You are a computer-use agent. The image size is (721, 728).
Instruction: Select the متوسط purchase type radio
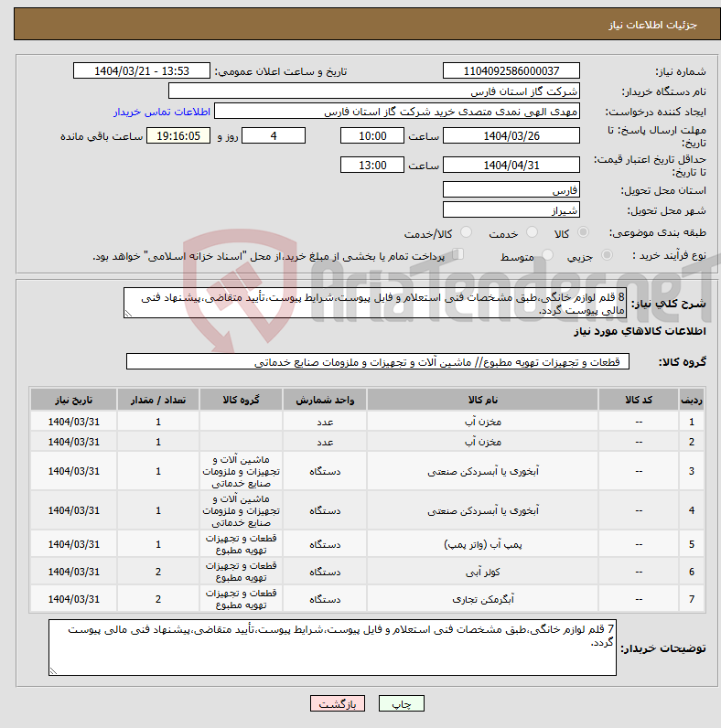tap(548, 255)
